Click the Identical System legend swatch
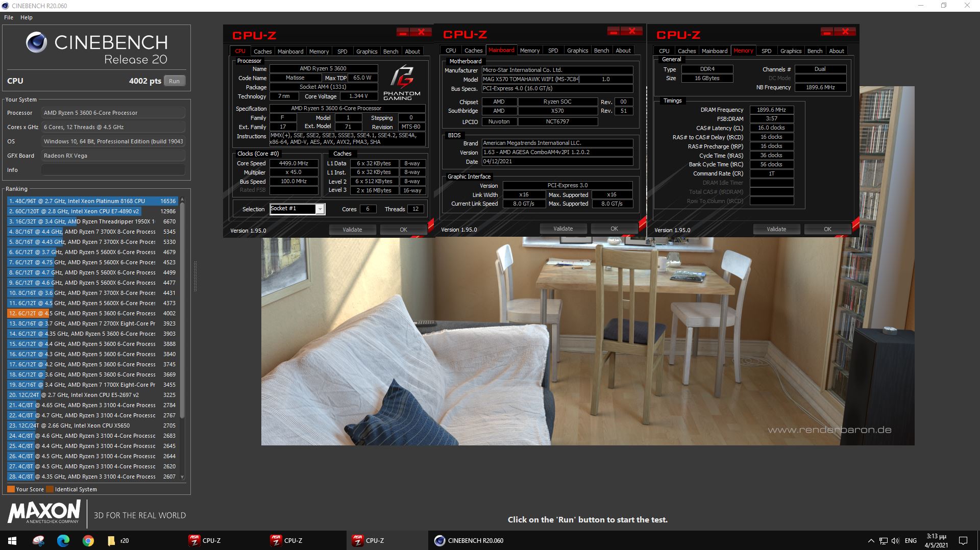The height and width of the screenshot is (550, 980). point(50,489)
